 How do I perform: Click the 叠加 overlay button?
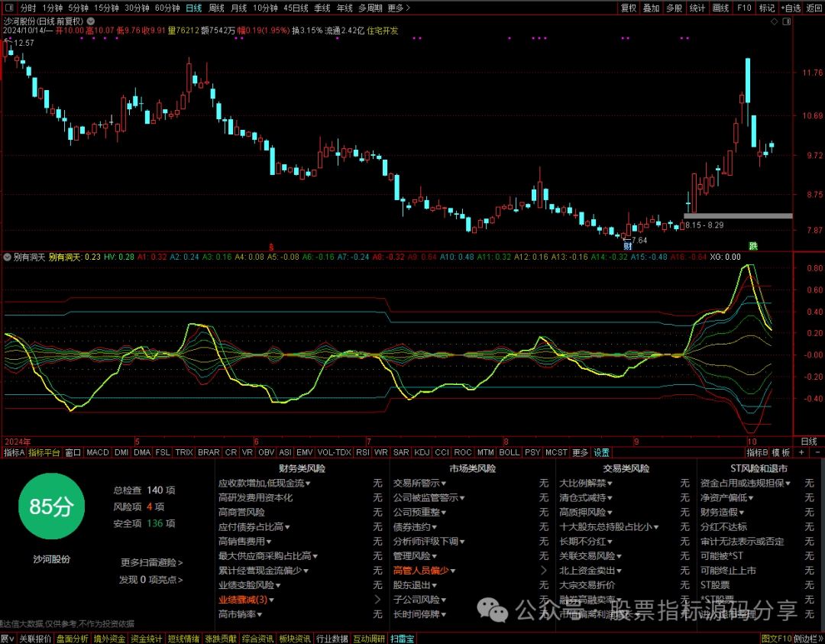652,8
